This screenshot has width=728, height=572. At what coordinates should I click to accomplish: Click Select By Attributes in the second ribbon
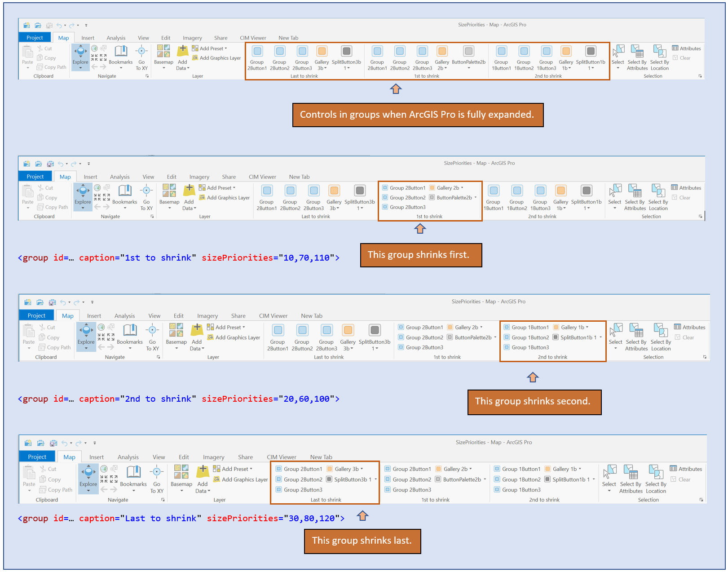tap(635, 197)
